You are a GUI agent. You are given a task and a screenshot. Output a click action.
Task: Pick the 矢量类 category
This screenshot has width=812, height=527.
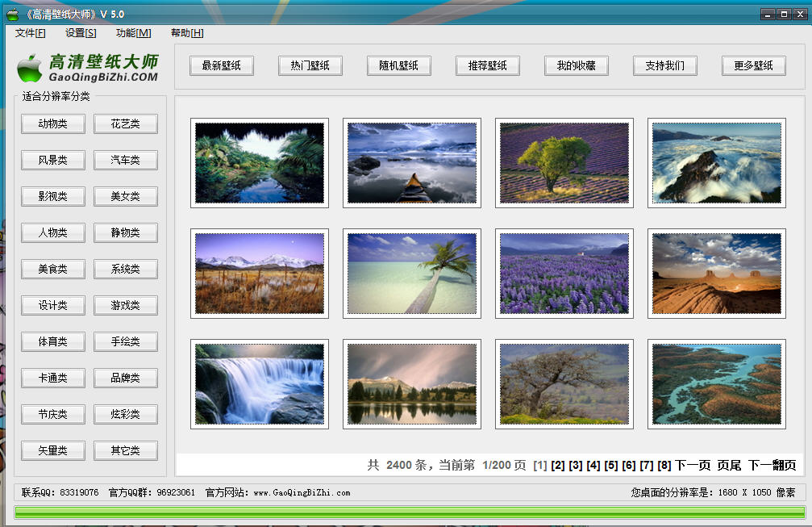[53, 450]
